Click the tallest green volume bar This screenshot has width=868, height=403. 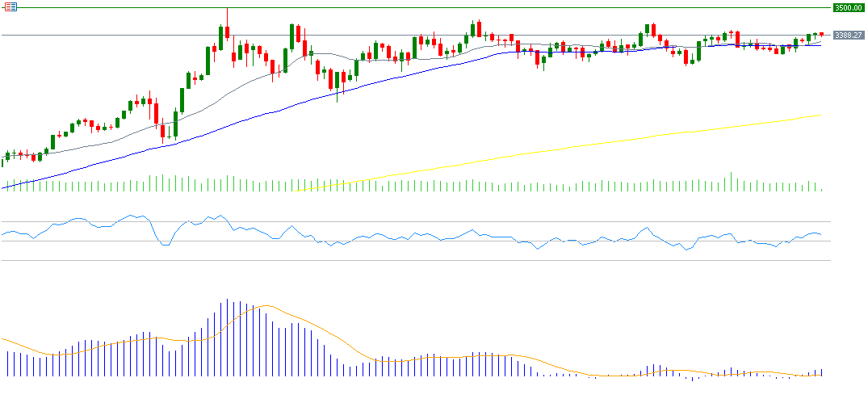[x=732, y=182]
